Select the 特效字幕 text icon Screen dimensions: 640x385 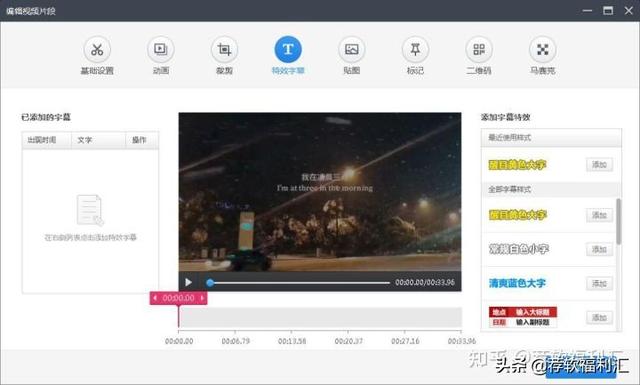pyautogui.click(x=288, y=50)
